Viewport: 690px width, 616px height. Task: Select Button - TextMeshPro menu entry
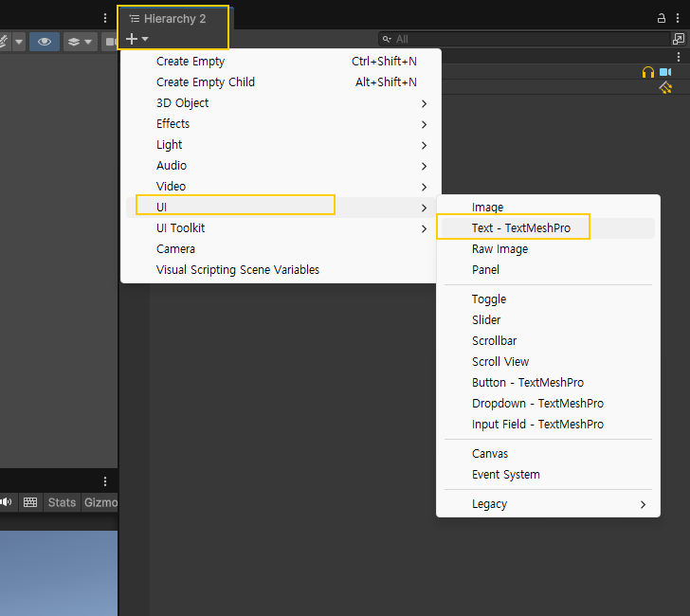pos(528,383)
